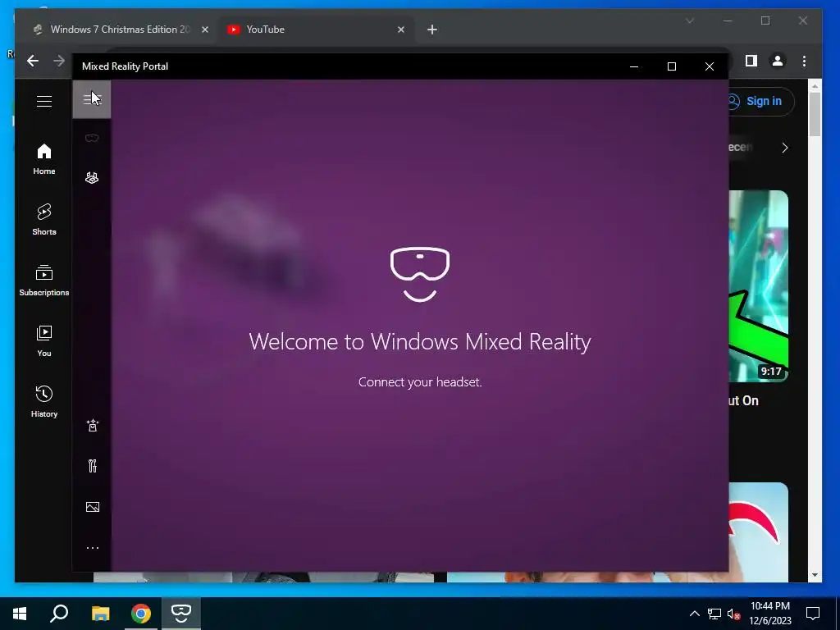Open File Explorer from the taskbar
840x630 pixels.
pyautogui.click(x=100, y=614)
